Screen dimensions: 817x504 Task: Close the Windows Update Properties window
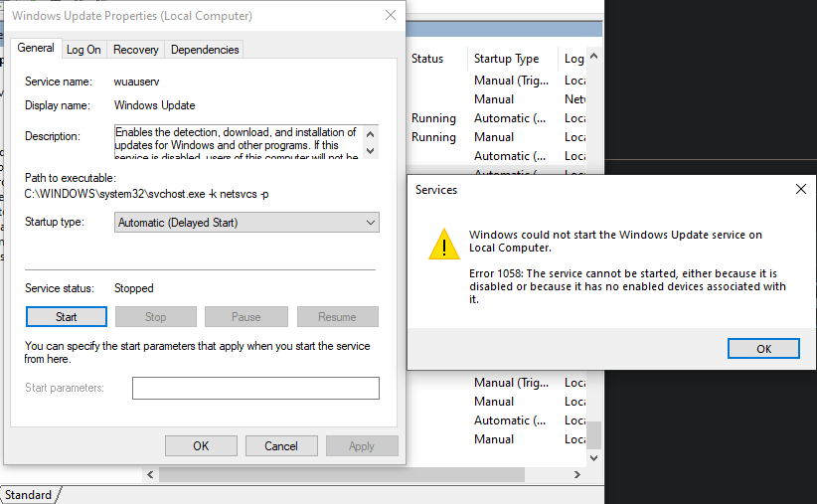coord(391,16)
